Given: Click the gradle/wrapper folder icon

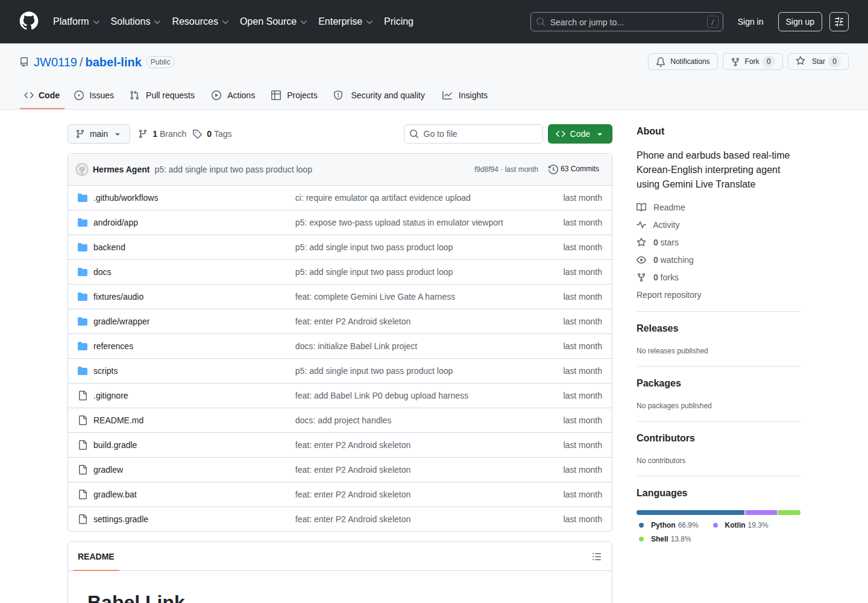Looking at the screenshot, I should (x=83, y=321).
